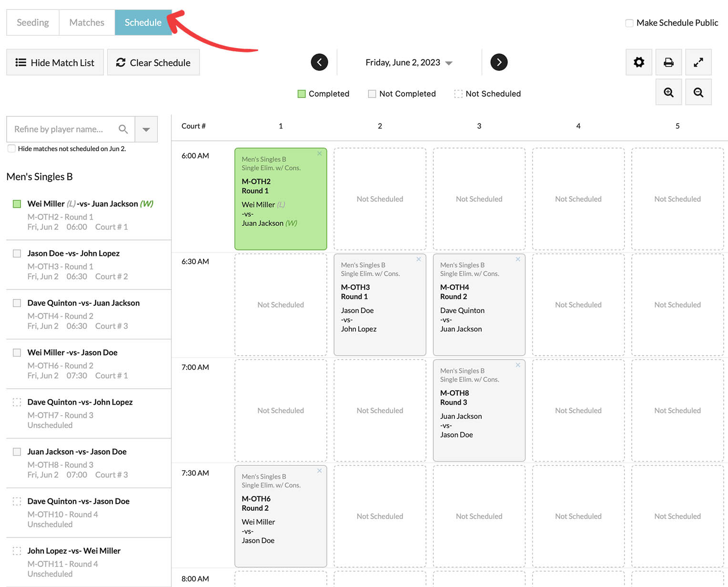Zoom out of the schedule grid
The height and width of the screenshot is (587, 728).
click(698, 92)
